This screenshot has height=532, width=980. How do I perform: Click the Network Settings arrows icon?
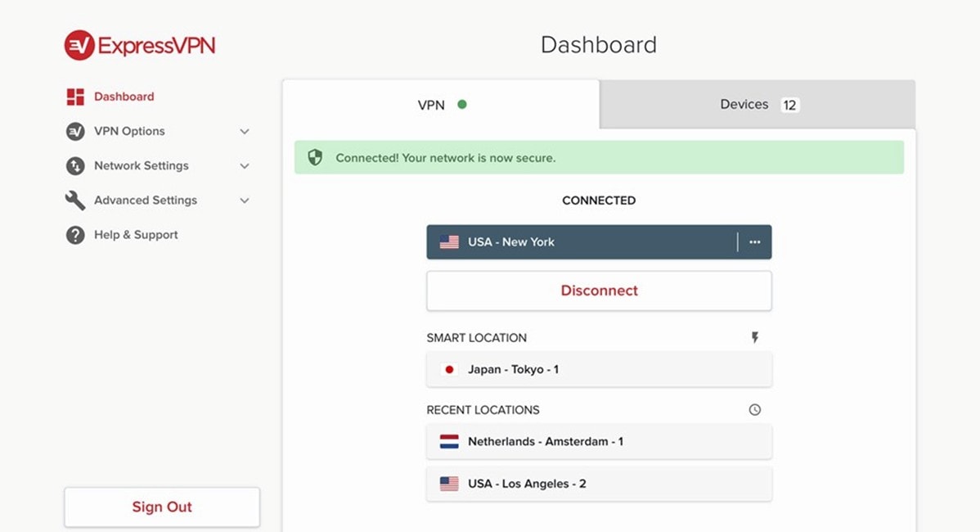point(75,165)
